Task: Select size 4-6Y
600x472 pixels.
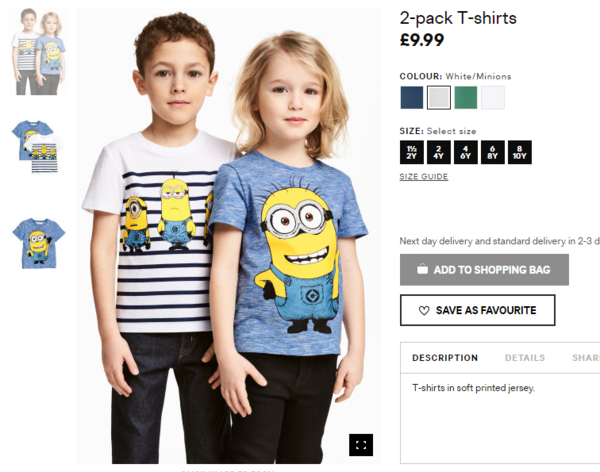Action: coord(466,152)
